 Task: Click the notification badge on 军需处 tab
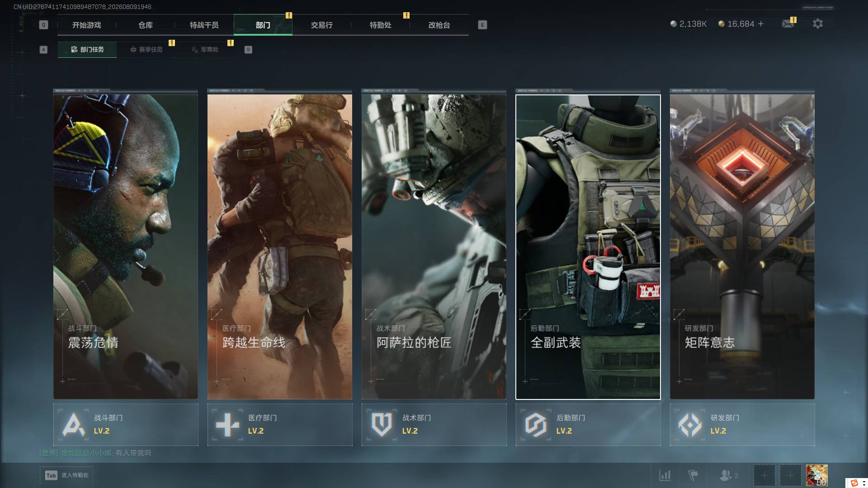(231, 43)
